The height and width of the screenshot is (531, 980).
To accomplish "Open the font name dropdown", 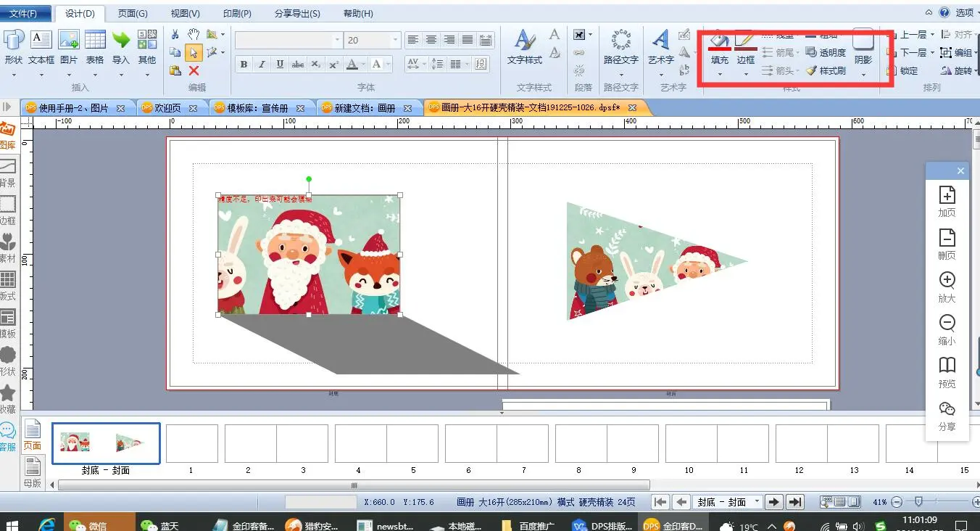I will point(336,41).
